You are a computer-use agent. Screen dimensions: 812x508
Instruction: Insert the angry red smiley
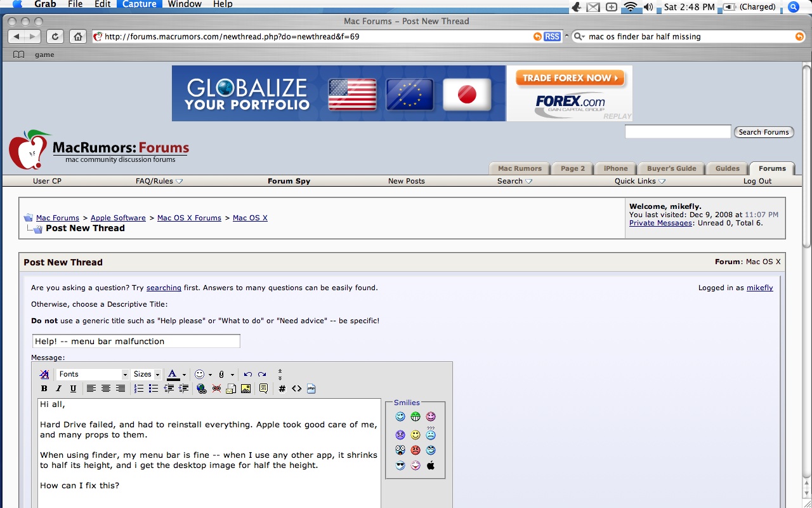click(x=416, y=450)
